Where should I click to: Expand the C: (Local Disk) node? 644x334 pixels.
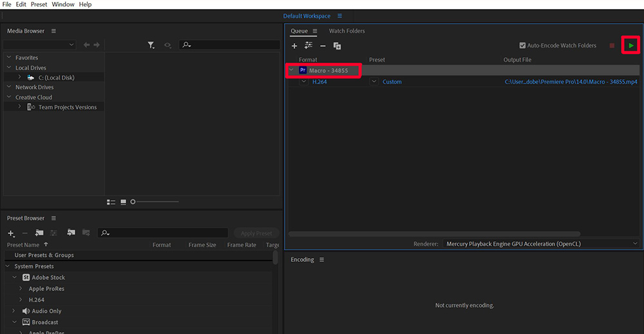pyautogui.click(x=19, y=77)
